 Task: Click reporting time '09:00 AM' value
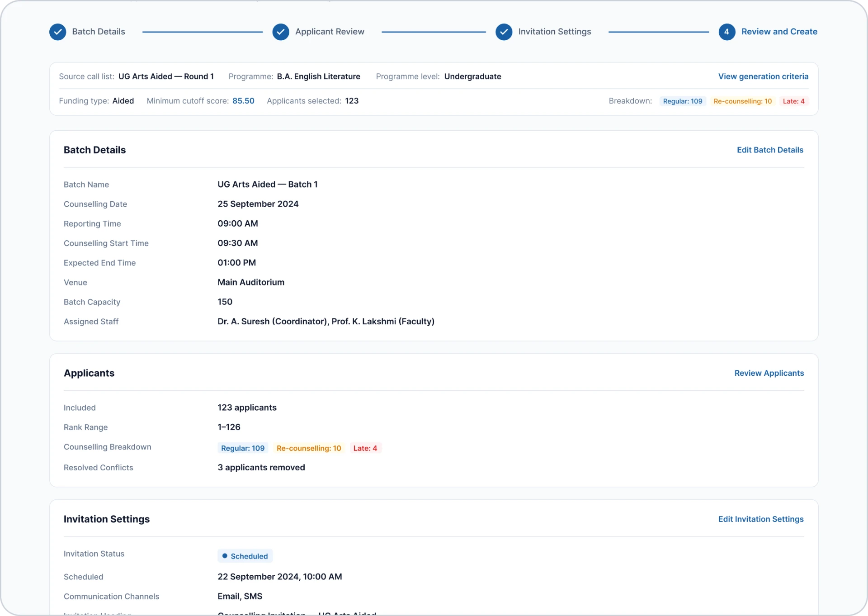[238, 223]
